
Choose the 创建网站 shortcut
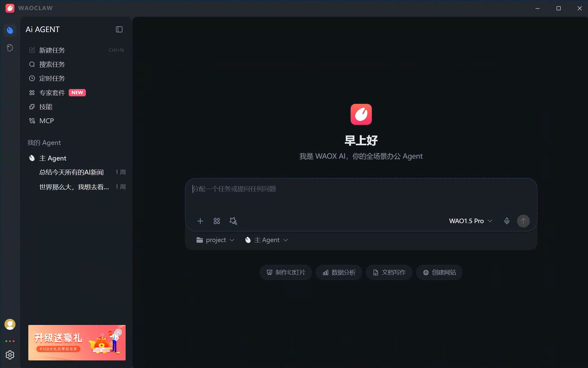coord(439,273)
